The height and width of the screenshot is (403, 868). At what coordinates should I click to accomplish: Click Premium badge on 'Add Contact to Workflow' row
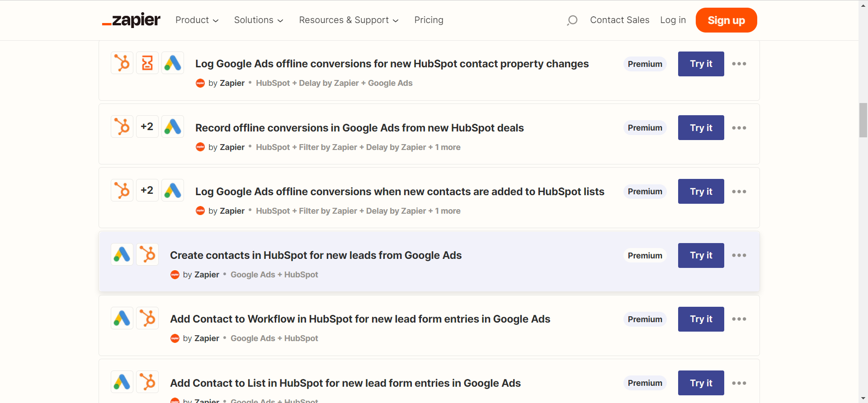[645, 319]
